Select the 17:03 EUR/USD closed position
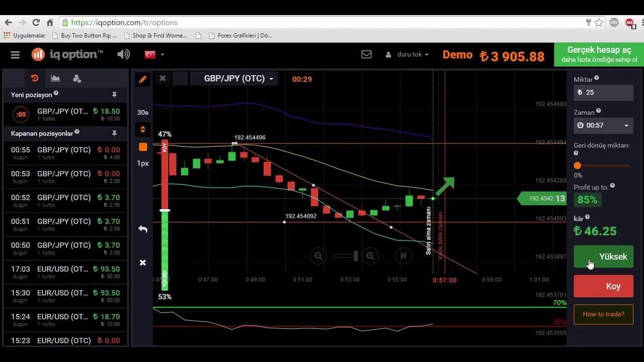Image resolution: width=644 pixels, height=362 pixels. (65, 272)
